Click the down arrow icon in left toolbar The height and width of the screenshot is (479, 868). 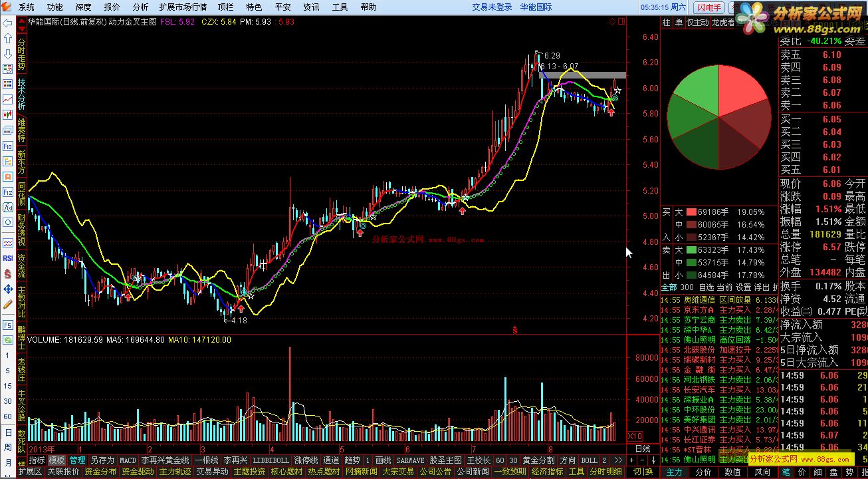point(7,53)
